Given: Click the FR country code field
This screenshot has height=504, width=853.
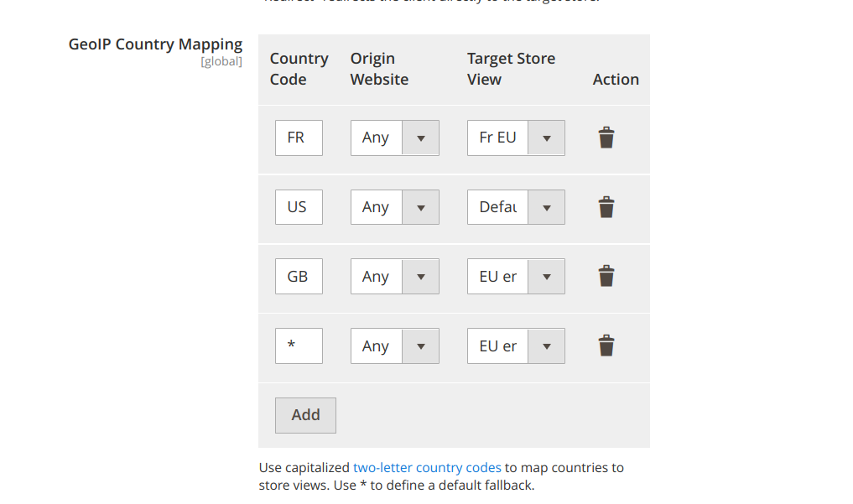Looking at the screenshot, I should (299, 138).
